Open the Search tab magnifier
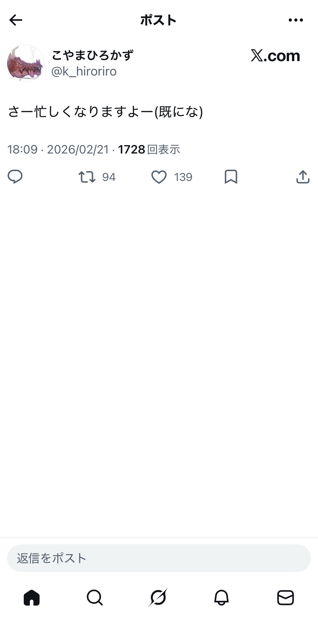The image size is (318, 644). point(95,598)
